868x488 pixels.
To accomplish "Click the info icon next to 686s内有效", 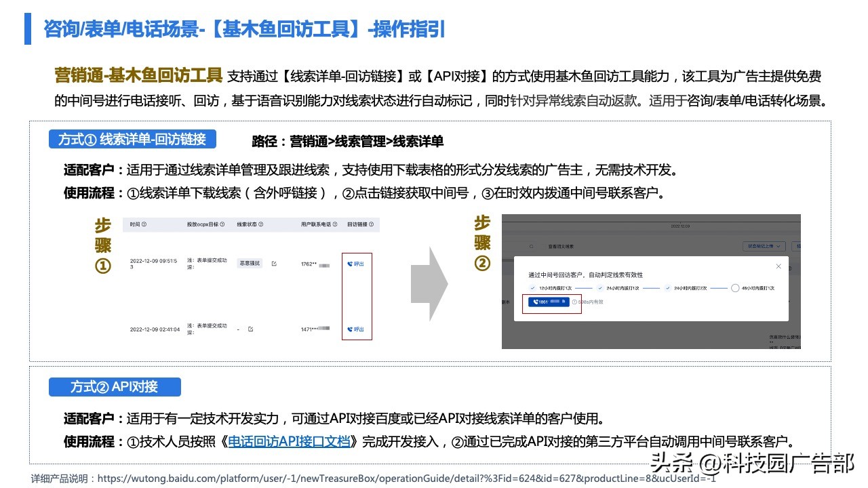I will pyautogui.click(x=574, y=302).
